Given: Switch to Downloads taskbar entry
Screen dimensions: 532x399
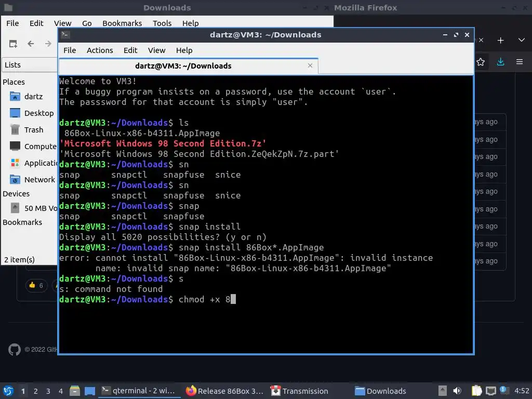Looking at the screenshot, I should pyautogui.click(x=380, y=391).
